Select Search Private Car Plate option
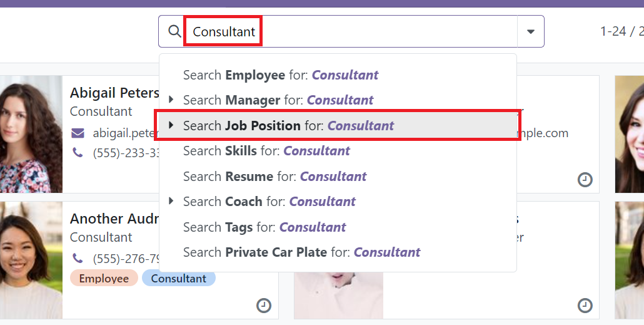Viewport: 644px width, 325px height. click(301, 252)
